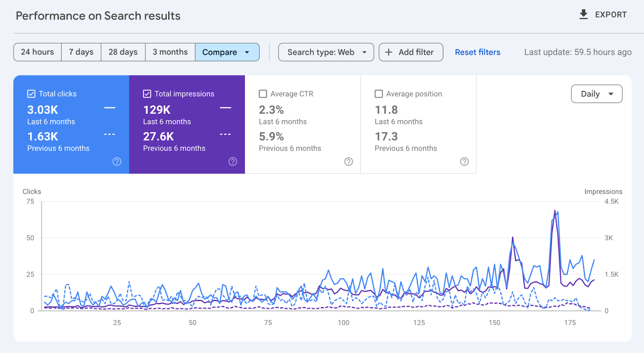Enable the Average CTR checkbox

[263, 94]
